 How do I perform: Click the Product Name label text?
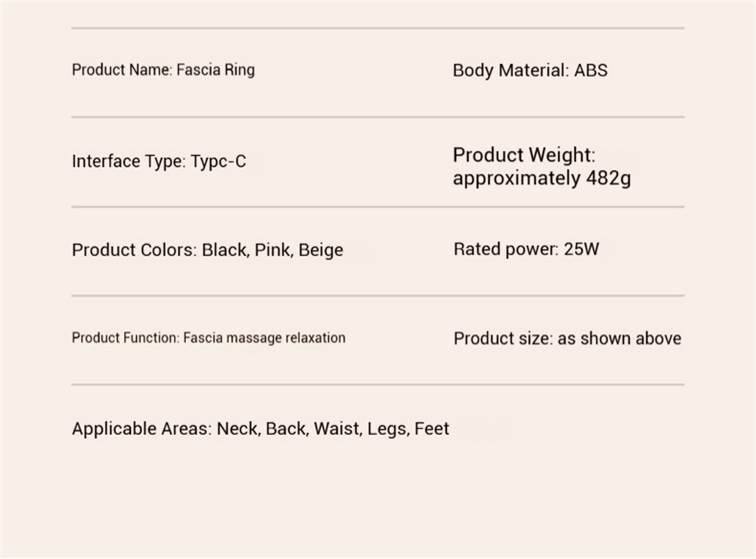[x=122, y=69]
